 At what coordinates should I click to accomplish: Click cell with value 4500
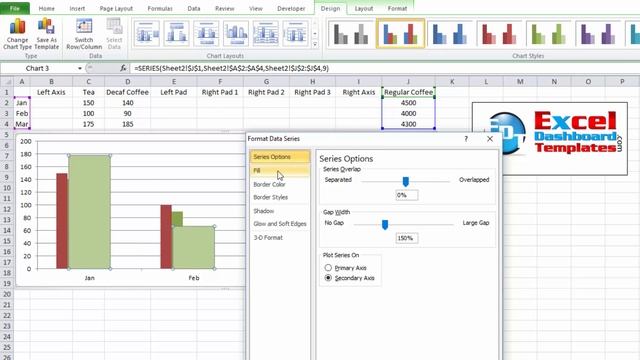tap(408, 103)
